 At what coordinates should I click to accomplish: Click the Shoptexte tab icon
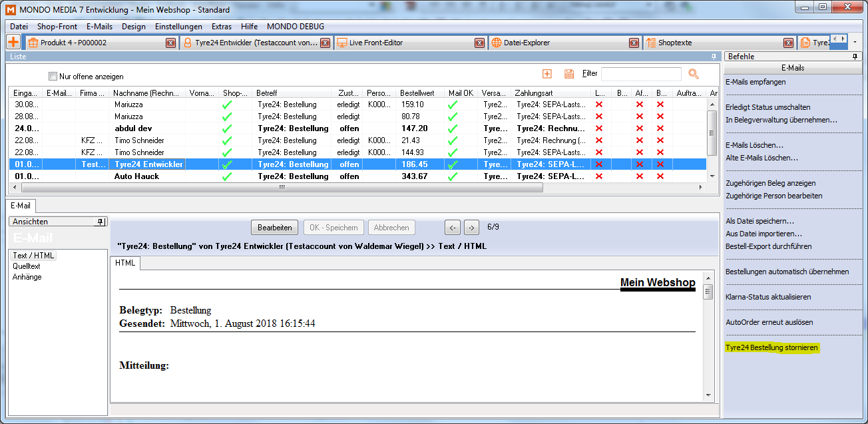(x=650, y=43)
